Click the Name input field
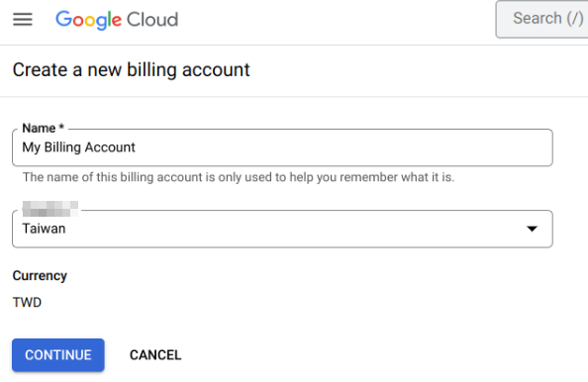The width and height of the screenshot is (588, 382). pos(282,147)
